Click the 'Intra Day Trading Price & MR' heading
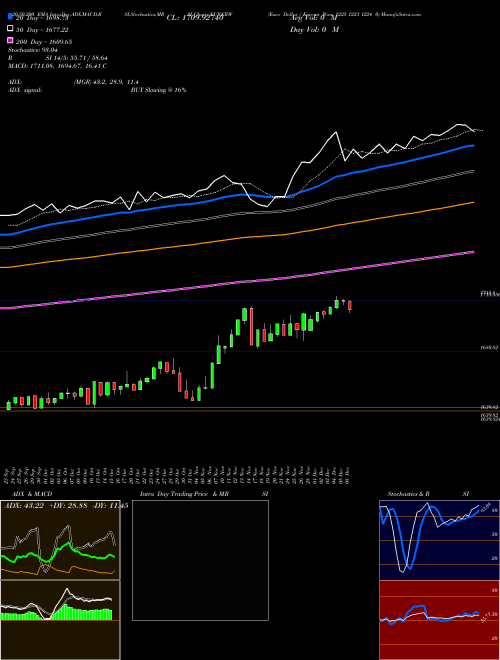 pos(184,494)
